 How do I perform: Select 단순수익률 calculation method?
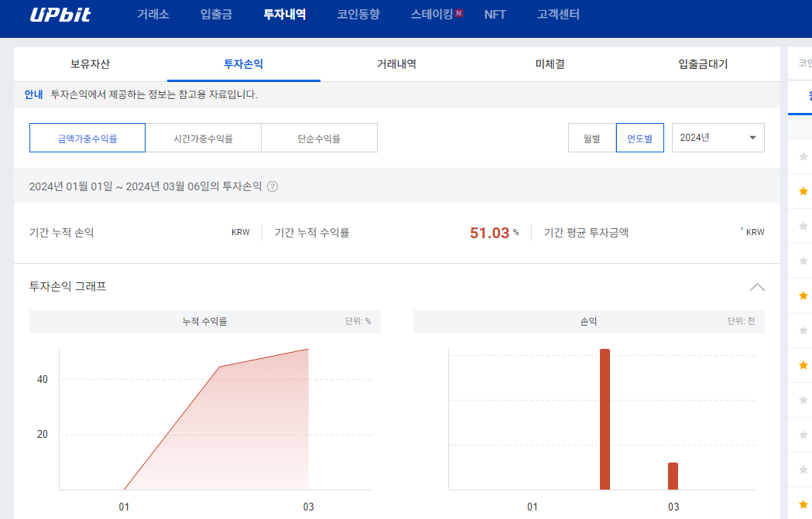[x=319, y=138]
